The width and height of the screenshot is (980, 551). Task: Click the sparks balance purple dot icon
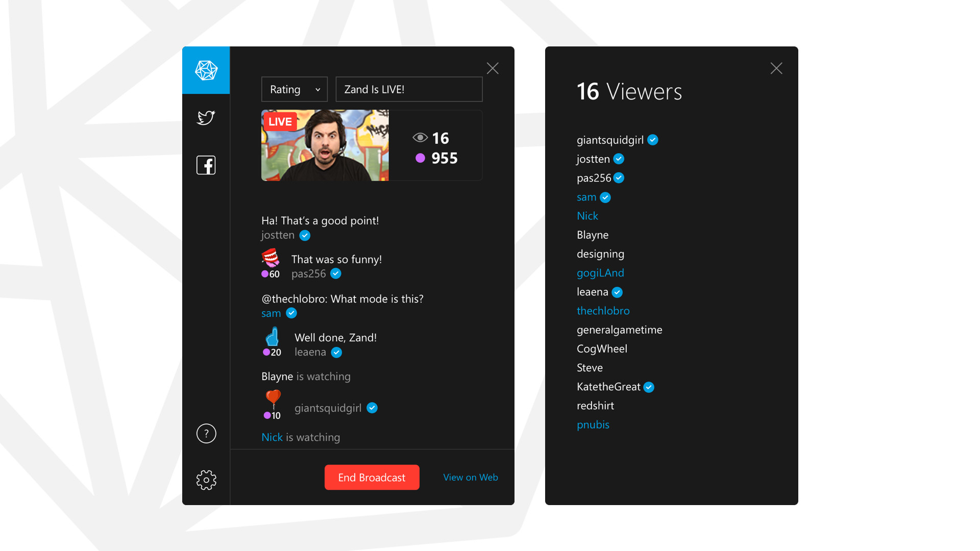(x=420, y=158)
